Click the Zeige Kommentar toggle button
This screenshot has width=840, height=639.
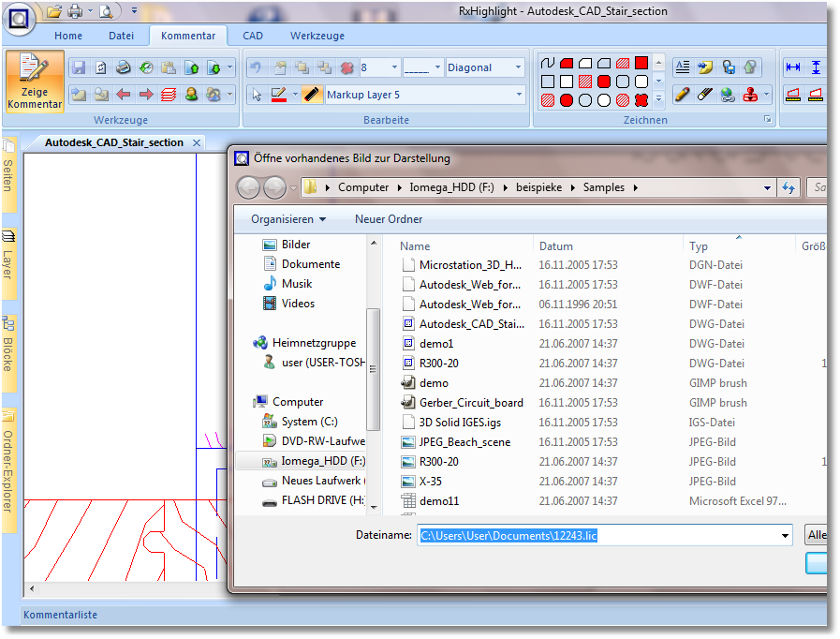coord(35,81)
